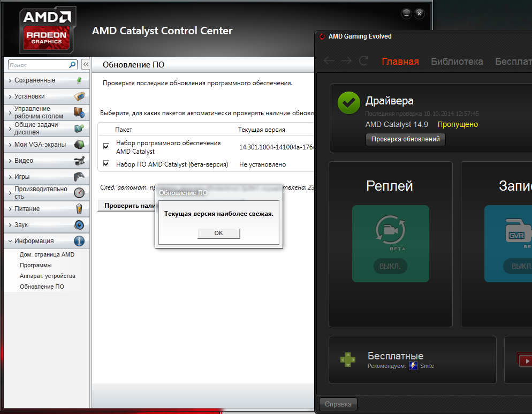Click the forward arrow in AMD Gaming Evolved
The height and width of the screenshot is (414, 532).
[346, 61]
